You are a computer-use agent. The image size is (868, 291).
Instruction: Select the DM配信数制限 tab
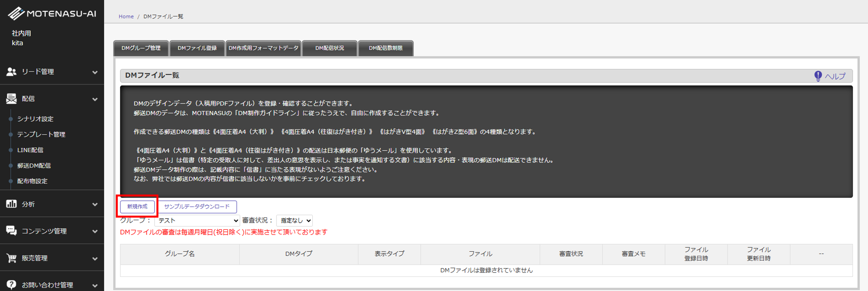tap(385, 48)
